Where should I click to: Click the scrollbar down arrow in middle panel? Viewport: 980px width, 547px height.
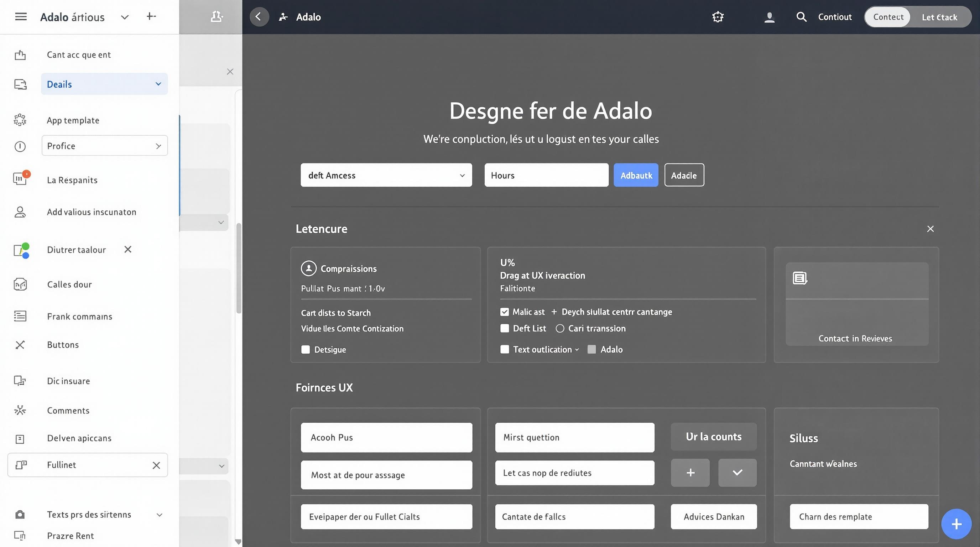[238, 542]
